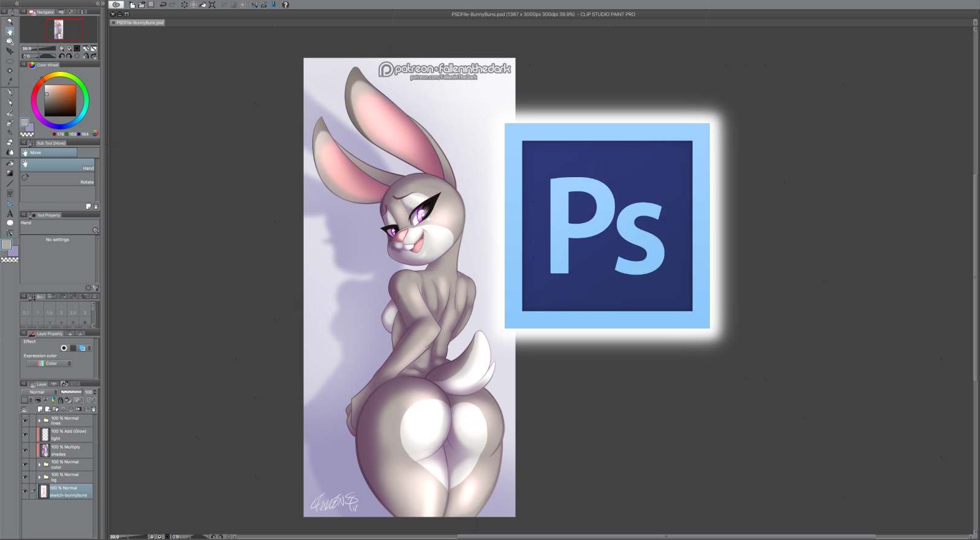Viewport: 980px width, 540px height.
Task: Select the shades Multiply layer
Action: [64, 451]
